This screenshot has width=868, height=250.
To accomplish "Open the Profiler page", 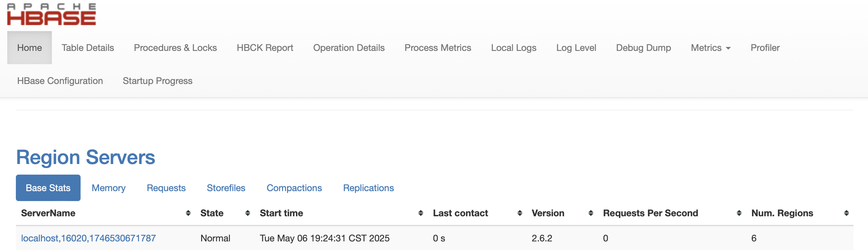I will click(765, 48).
